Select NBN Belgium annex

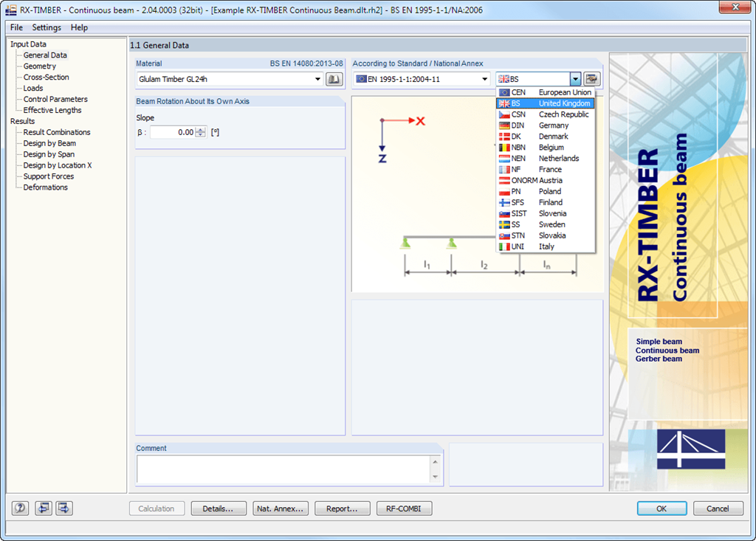[546, 148]
